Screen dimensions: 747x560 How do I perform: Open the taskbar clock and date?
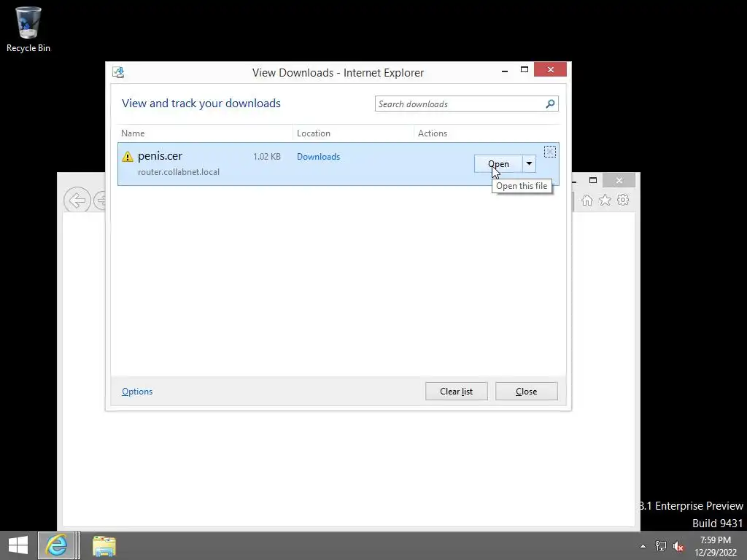pyautogui.click(x=716, y=546)
